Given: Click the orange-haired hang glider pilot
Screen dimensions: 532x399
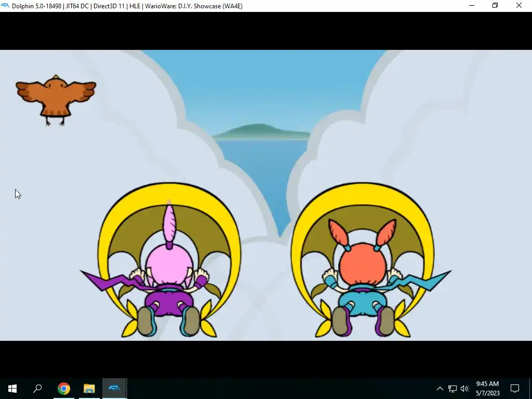Looking at the screenshot, I should tap(363, 276).
